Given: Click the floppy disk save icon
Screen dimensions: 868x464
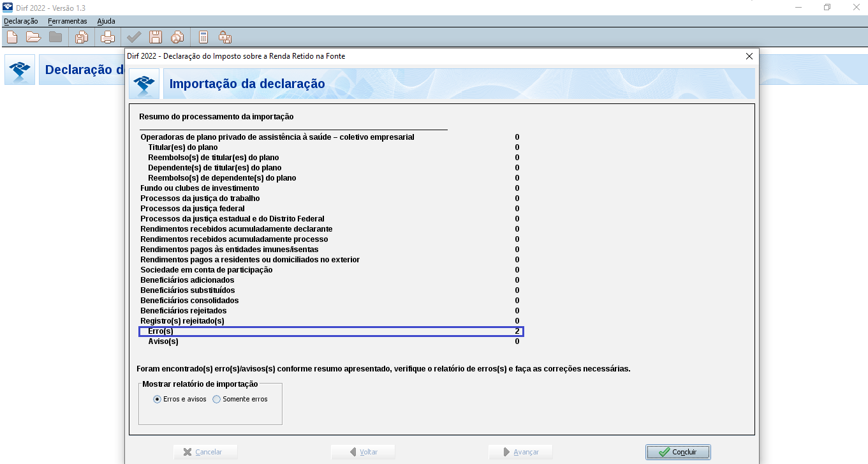Looking at the screenshot, I should pos(156,37).
